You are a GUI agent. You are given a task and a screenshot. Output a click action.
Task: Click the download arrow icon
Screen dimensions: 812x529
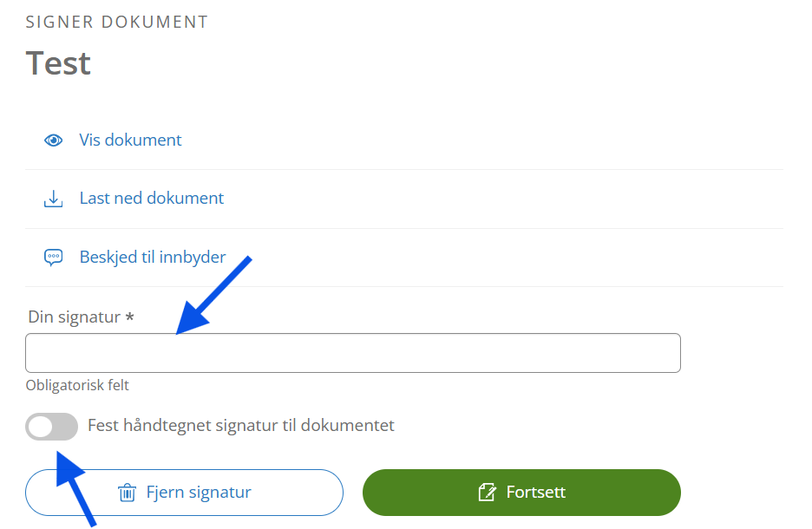click(53, 199)
